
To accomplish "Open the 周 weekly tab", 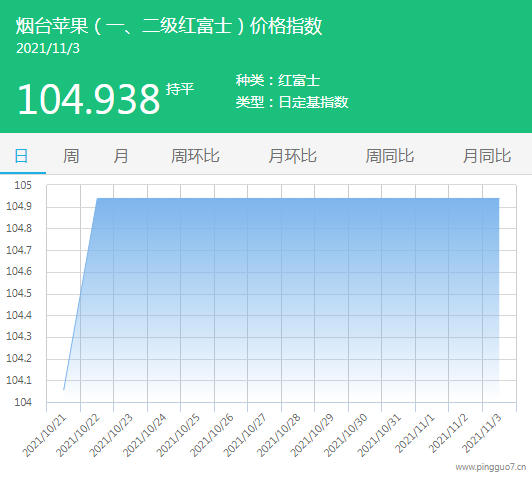I will [71, 156].
